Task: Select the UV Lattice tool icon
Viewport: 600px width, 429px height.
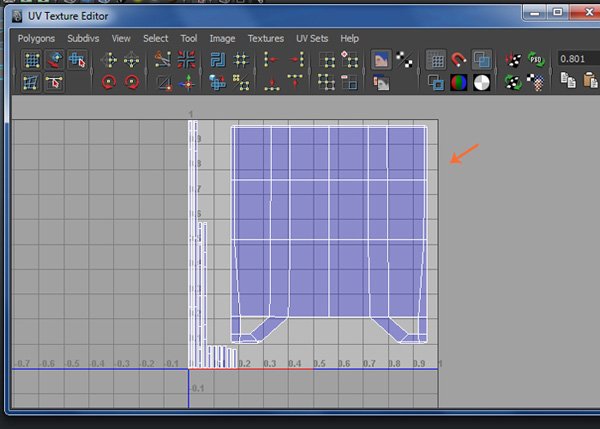Action: tap(32, 60)
